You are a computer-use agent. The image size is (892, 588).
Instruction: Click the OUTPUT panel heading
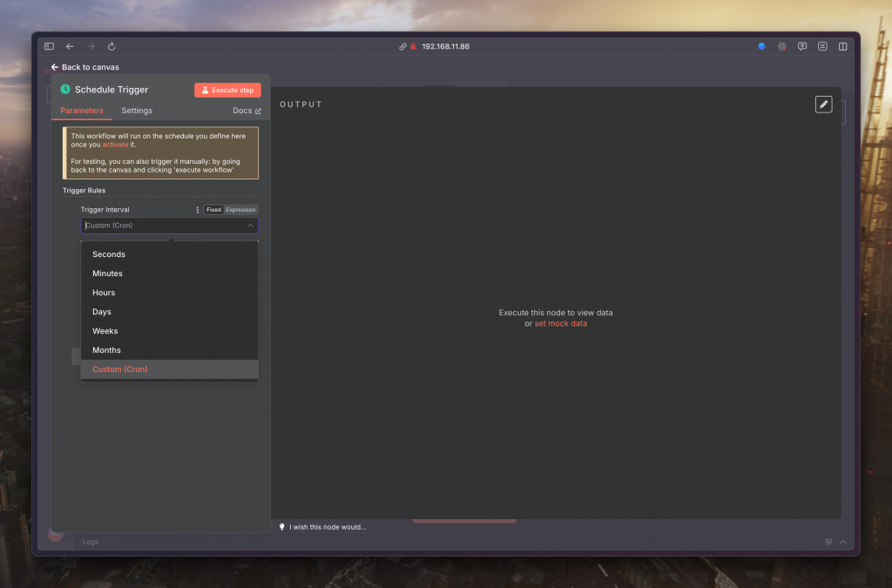coord(301,105)
